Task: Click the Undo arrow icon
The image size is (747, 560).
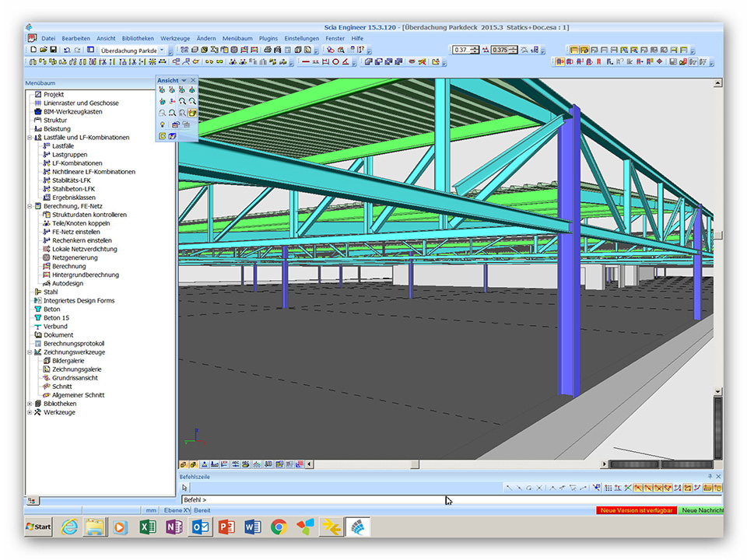Action: pos(67,50)
